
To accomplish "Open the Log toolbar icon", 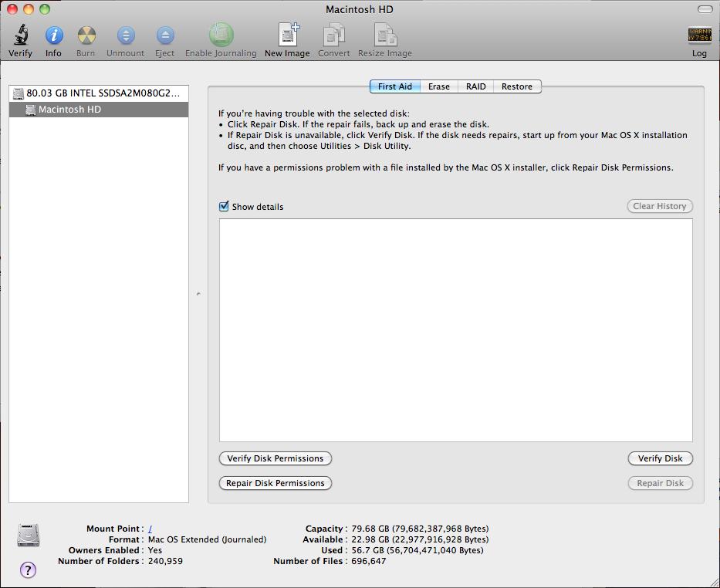I will (x=699, y=35).
